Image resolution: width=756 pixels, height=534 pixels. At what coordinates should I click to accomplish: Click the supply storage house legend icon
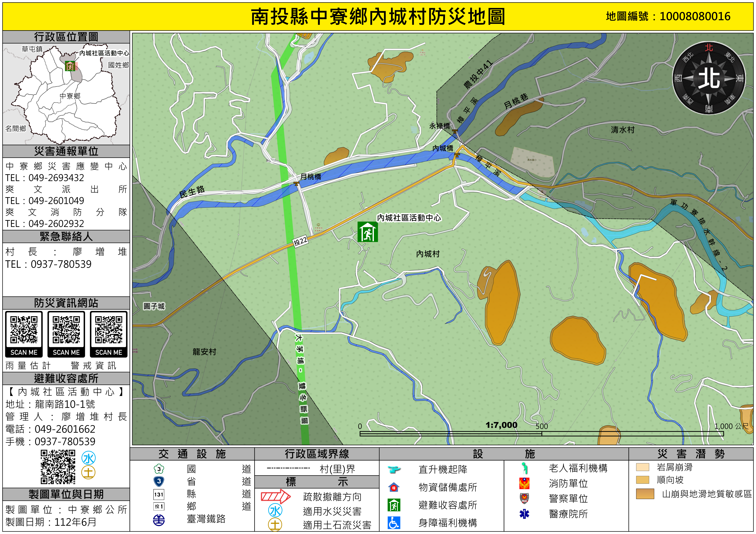point(394,487)
